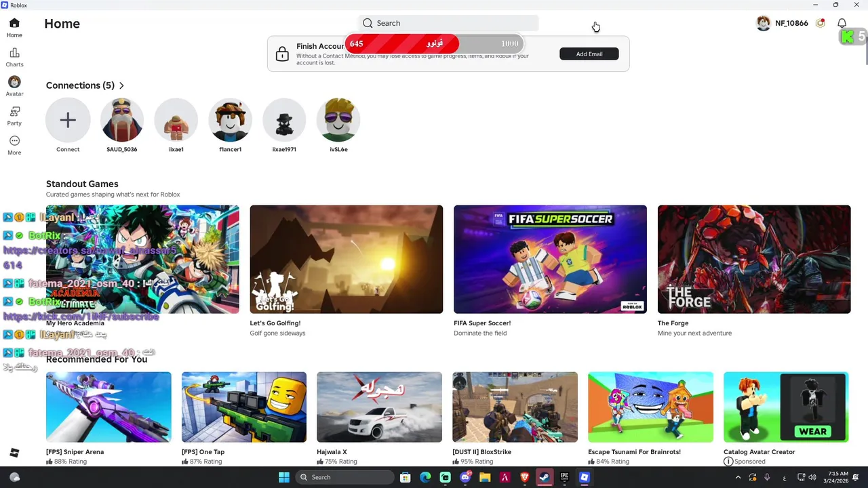868x488 pixels.
Task: Open Microsoft Edge from the taskbar
Action: (x=425, y=477)
